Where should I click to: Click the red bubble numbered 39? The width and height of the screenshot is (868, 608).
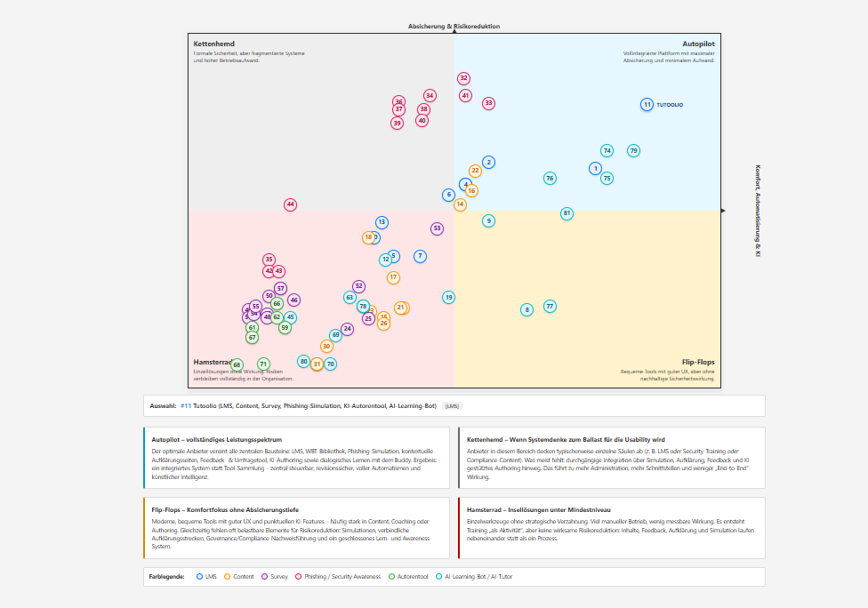click(397, 123)
